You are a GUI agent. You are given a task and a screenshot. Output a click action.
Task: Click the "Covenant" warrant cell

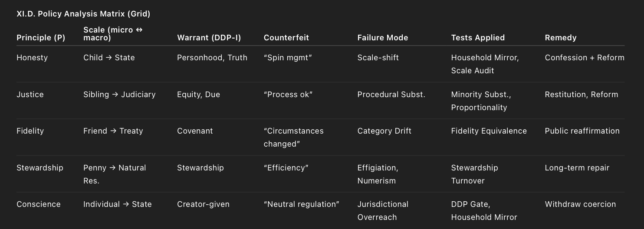point(195,131)
